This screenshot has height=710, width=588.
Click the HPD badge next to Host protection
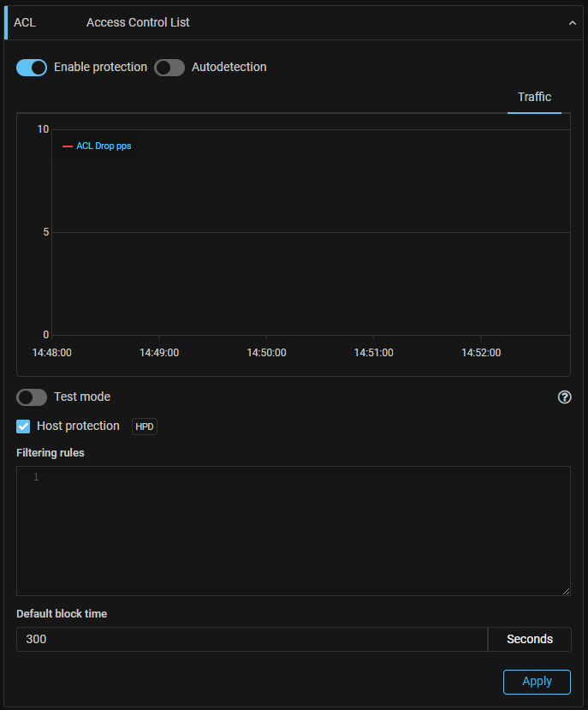(145, 427)
